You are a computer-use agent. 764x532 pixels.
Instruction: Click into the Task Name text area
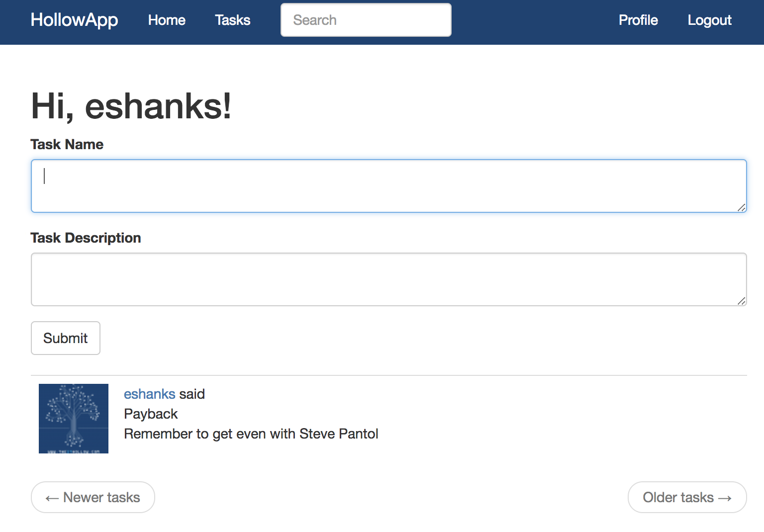pos(388,186)
